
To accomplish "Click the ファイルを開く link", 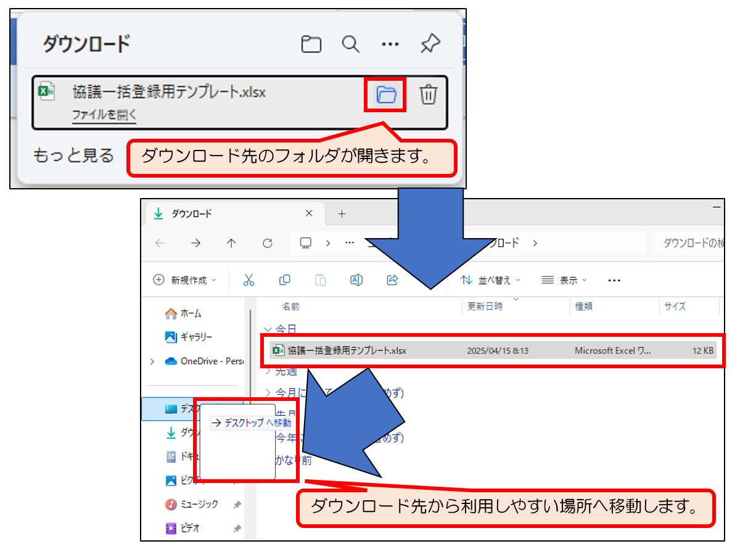I will (x=104, y=115).
